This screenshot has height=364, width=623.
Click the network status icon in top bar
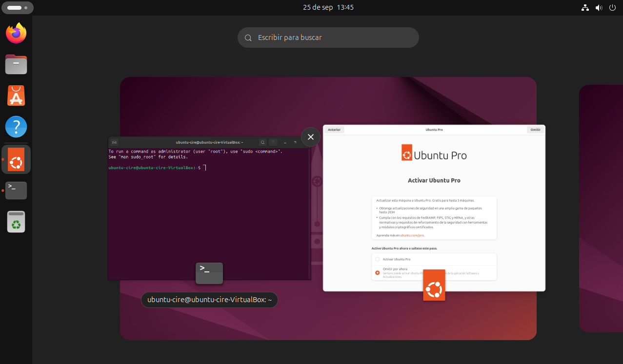(x=585, y=8)
